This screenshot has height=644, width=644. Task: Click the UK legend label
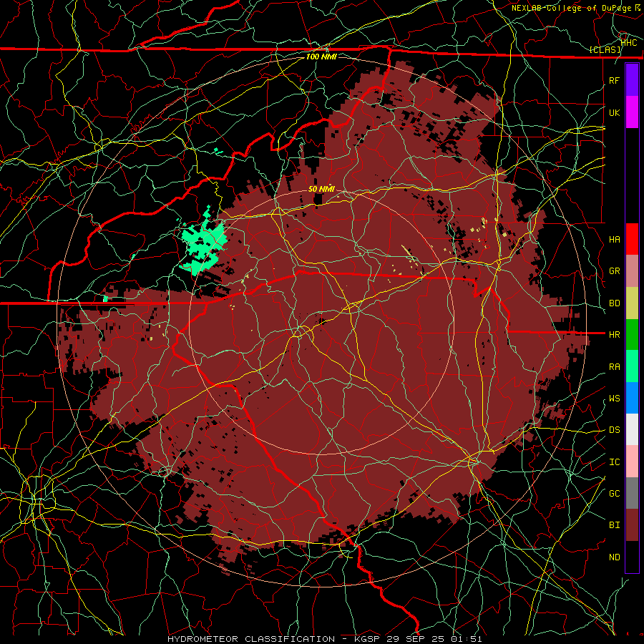coord(614,112)
